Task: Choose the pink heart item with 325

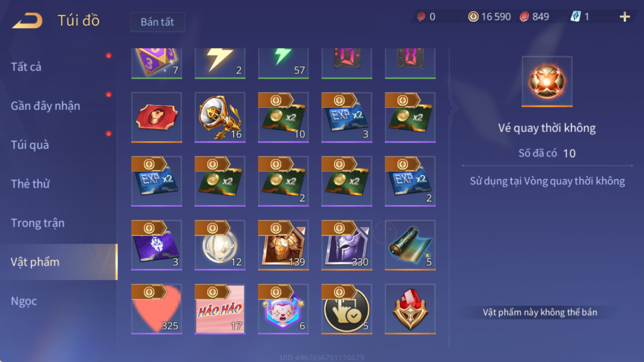Action: click(156, 309)
